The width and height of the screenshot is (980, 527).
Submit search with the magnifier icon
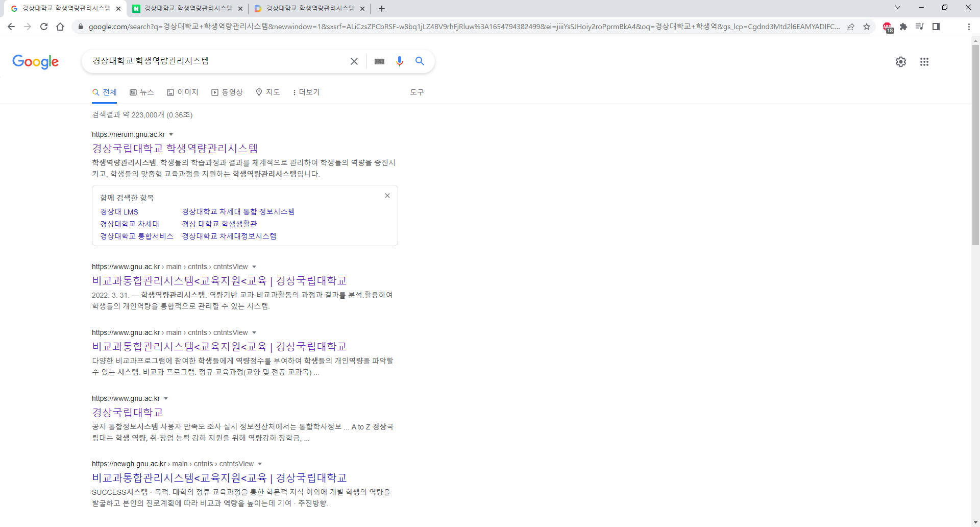[x=420, y=61]
